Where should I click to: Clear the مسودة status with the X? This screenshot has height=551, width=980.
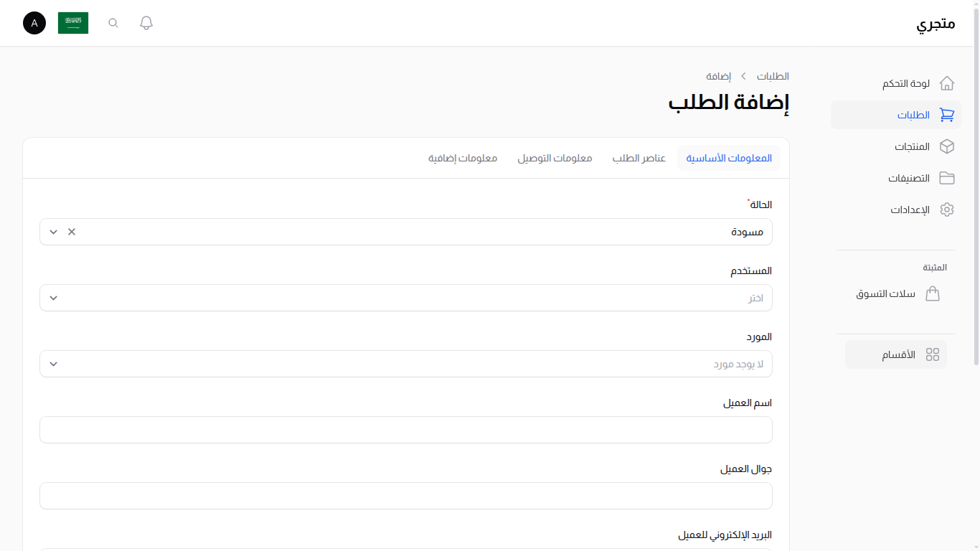click(x=71, y=232)
